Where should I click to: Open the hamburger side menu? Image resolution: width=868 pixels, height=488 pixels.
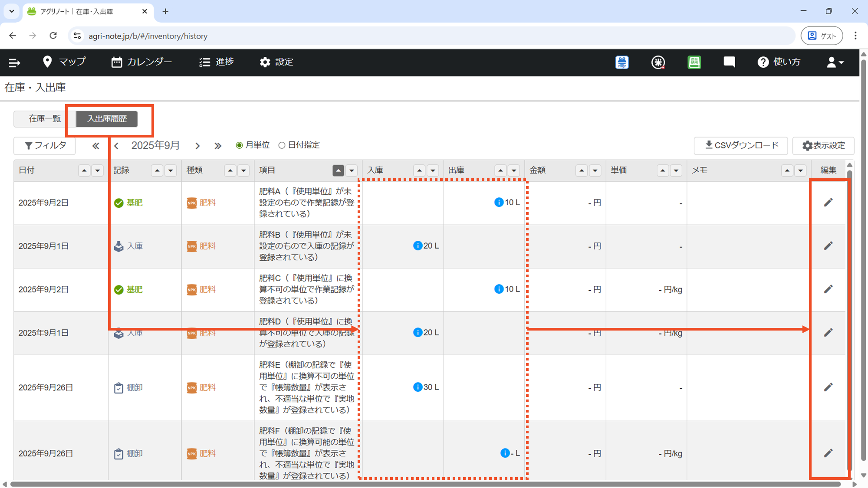coord(14,62)
